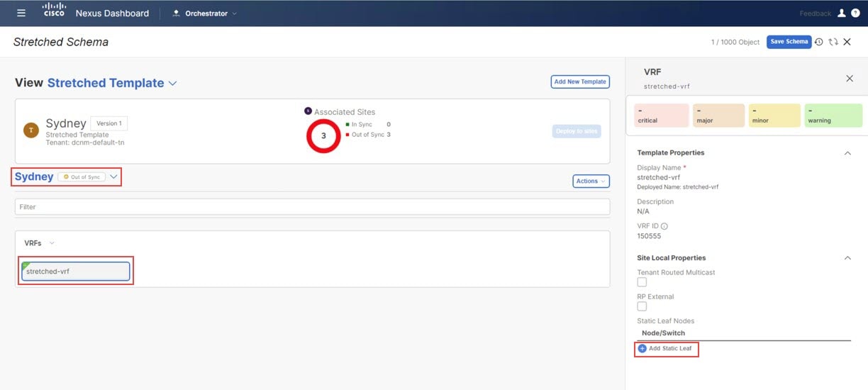This screenshot has height=390, width=868.
Task: Click the VRF ID info icon
Action: click(x=664, y=225)
